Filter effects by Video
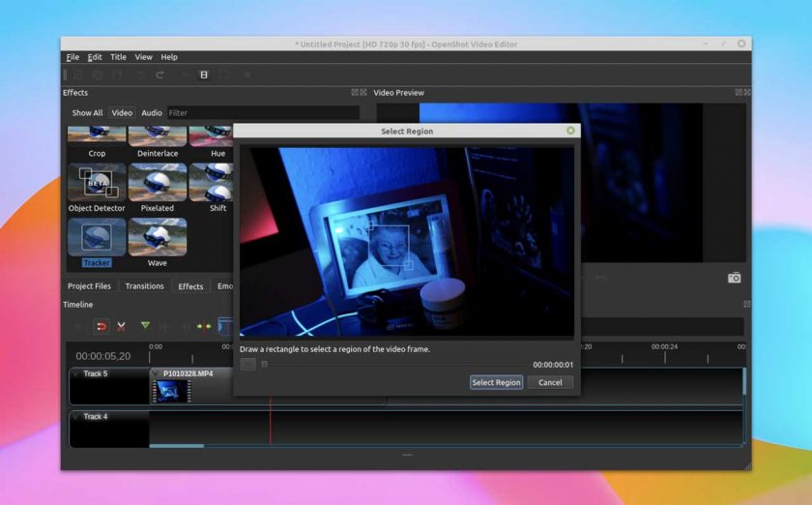 pos(122,113)
